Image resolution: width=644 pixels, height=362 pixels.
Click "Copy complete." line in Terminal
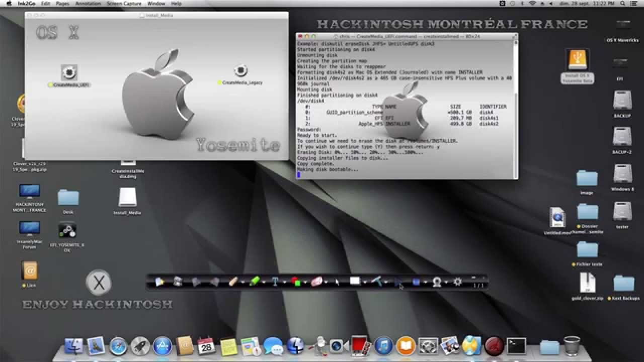(316, 164)
